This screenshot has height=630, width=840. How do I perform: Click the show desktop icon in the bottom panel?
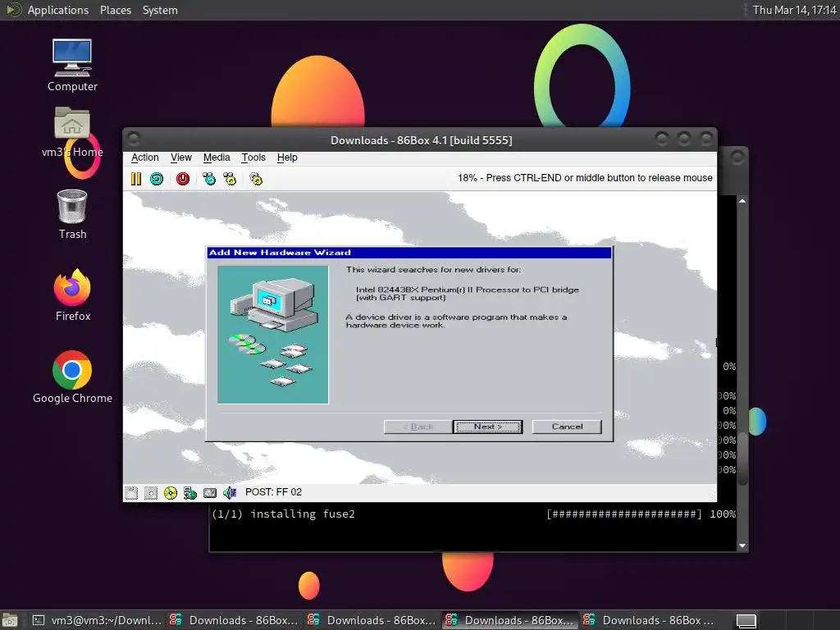click(x=10, y=621)
